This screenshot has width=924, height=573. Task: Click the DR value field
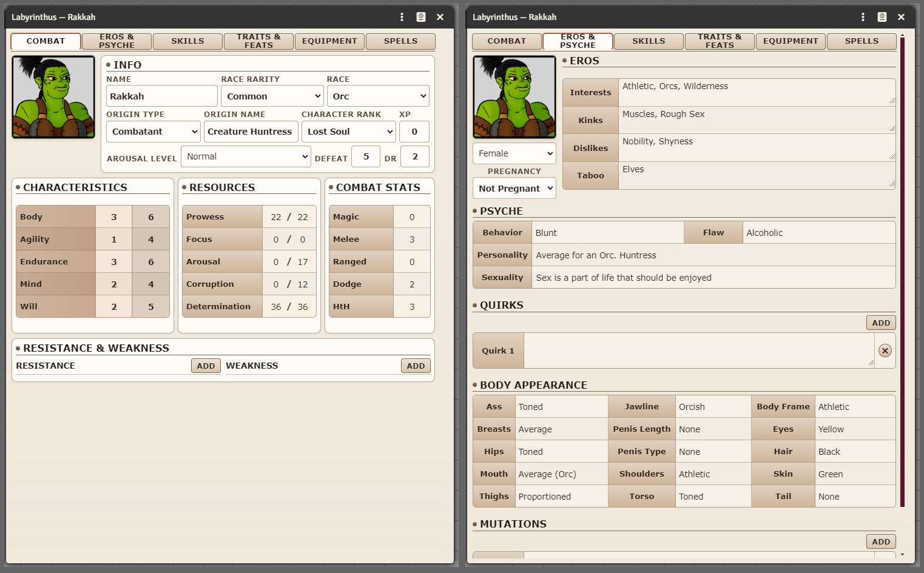click(415, 156)
